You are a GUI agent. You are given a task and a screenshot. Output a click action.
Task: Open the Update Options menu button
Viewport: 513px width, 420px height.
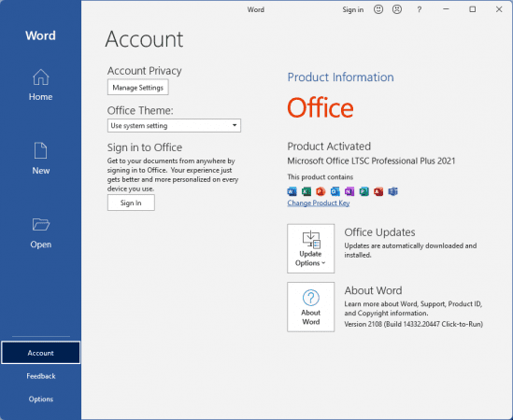click(x=310, y=248)
